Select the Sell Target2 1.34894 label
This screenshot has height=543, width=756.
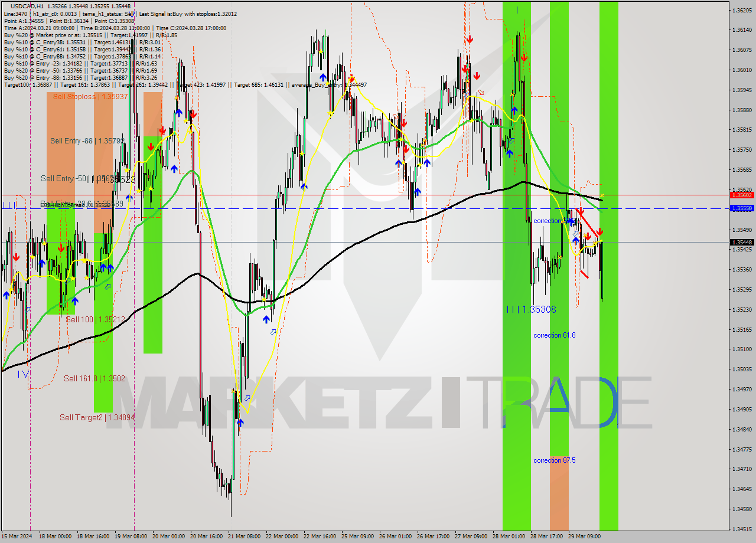click(97, 417)
